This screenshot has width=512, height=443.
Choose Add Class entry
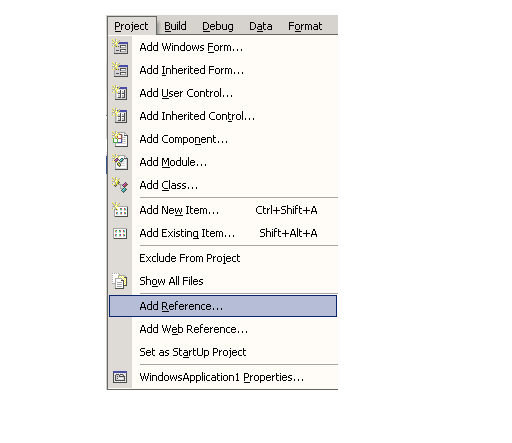click(x=223, y=185)
